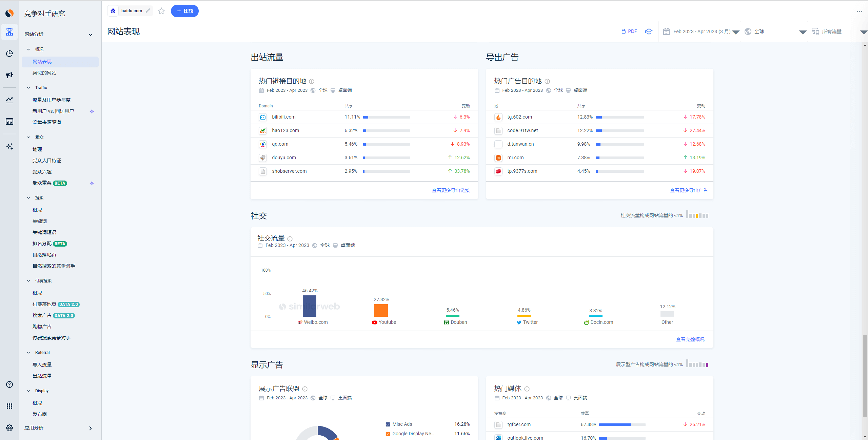The height and width of the screenshot is (440, 868).
Task: Open the settings gear in sidebar
Action: (9, 428)
